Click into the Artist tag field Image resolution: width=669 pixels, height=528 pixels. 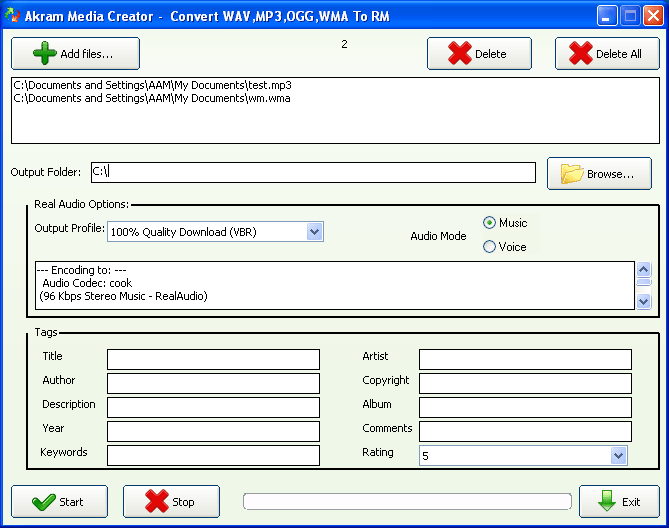tap(525, 360)
